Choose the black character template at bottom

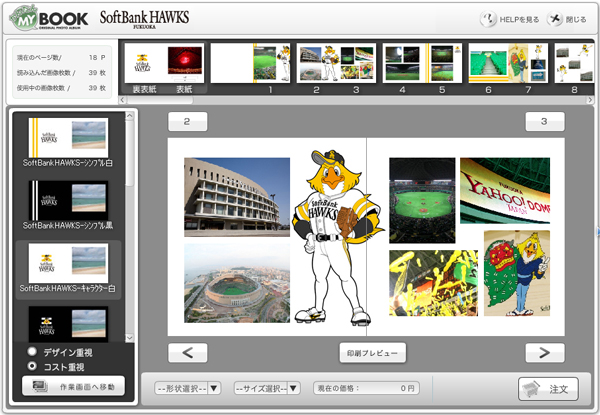[x=68, y=324]
